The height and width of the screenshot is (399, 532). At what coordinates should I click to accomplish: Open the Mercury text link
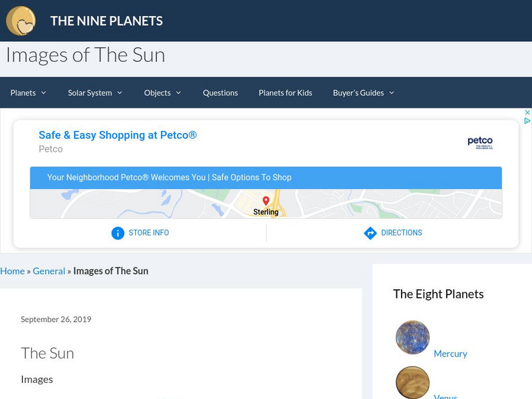pos(450,354)
